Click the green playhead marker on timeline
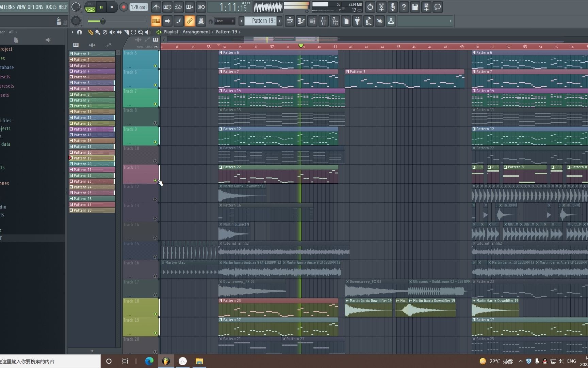The width and height of the screenshot is (588, 368). click(x=301, y=46)
